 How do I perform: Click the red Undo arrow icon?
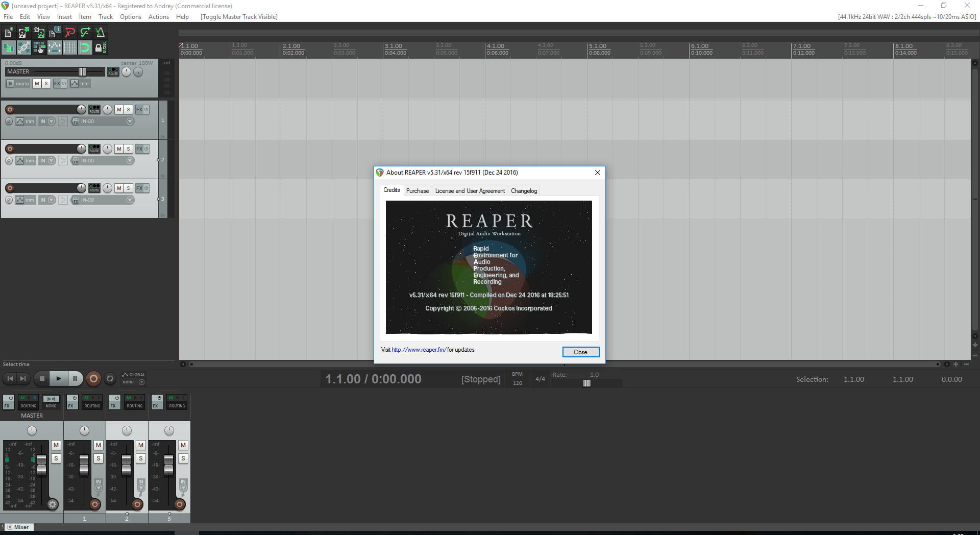point(70,33)
